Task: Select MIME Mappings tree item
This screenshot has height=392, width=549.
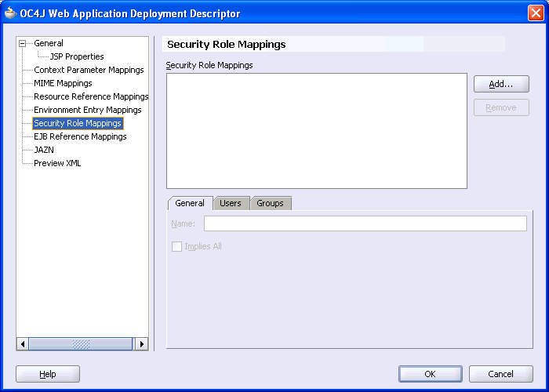Action: coord(63,83)
